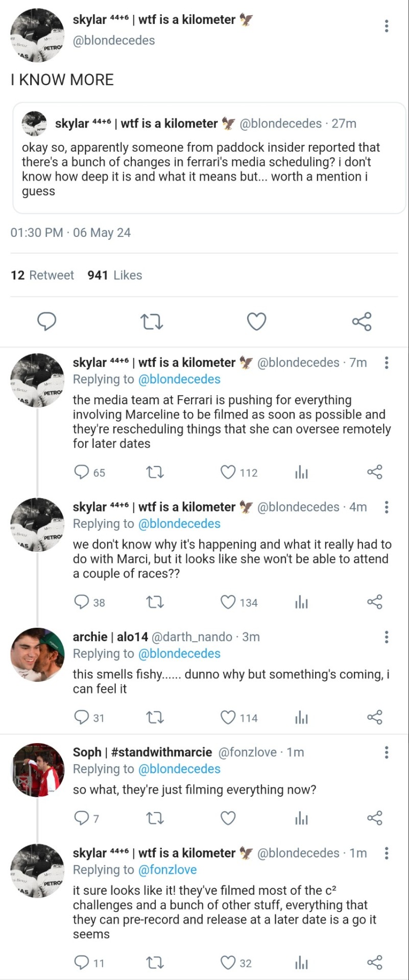Like the main "I KNOW MORE" tweet
This screenshot has width=409, height=980.
tap(256, 322)
